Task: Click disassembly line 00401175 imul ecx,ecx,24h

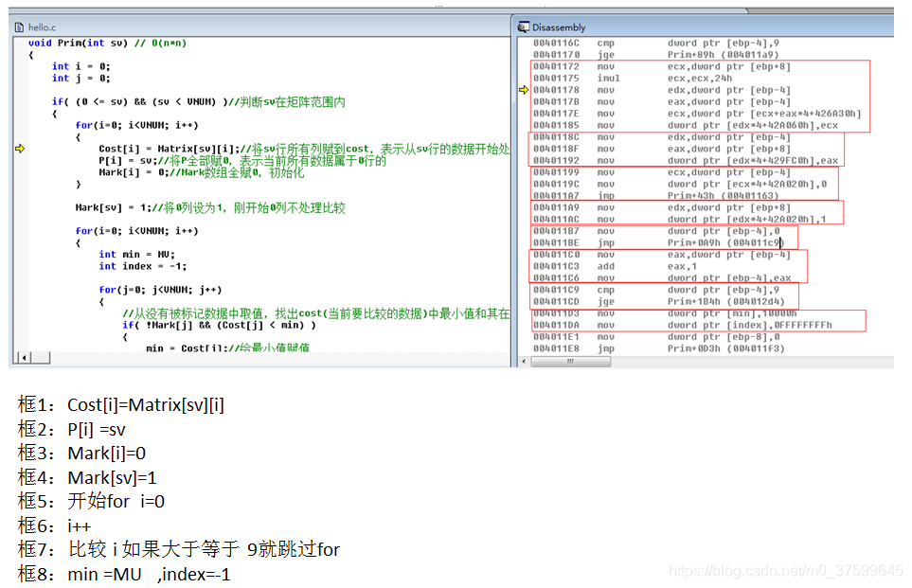Action: (633, 78)
